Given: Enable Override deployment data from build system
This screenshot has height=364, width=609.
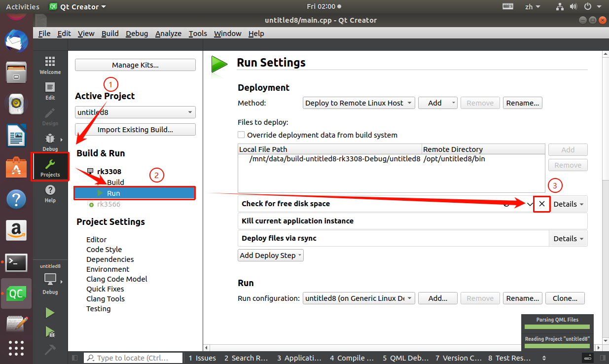Looking at the screenshot, I should [241, 135].
